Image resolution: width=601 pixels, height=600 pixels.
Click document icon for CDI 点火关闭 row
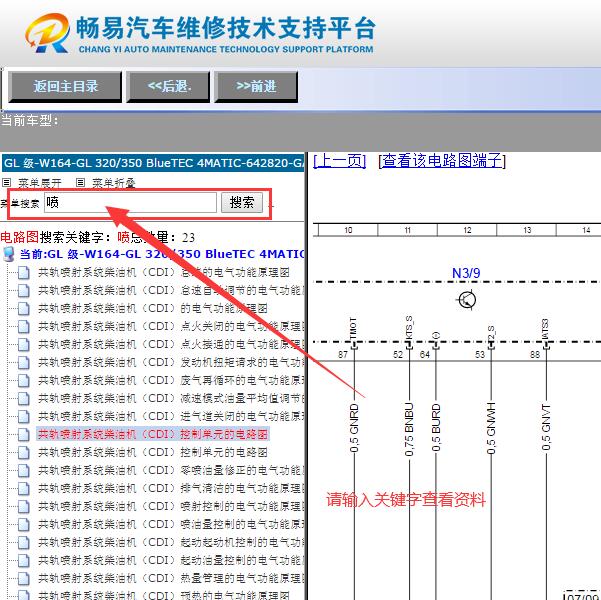pos(24,327)
